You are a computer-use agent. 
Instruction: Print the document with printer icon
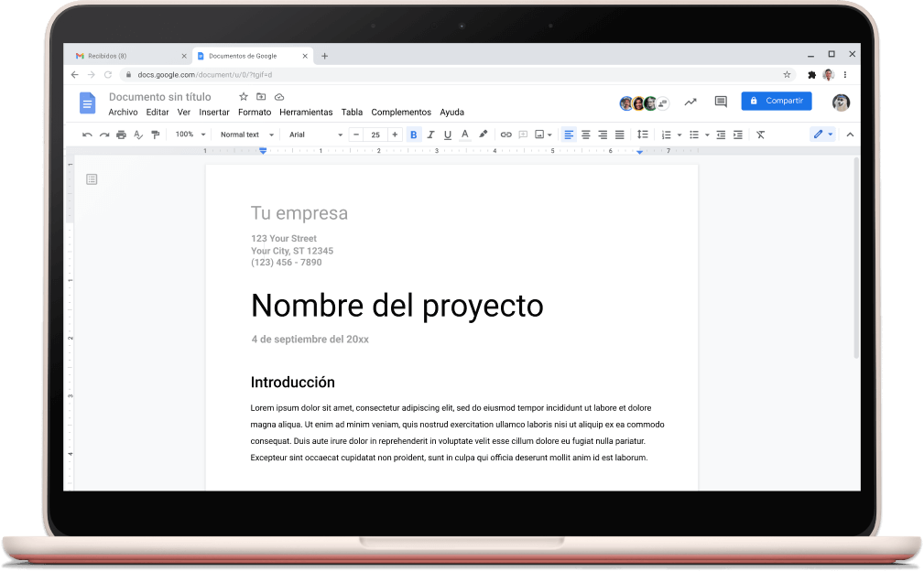[122, 135]
